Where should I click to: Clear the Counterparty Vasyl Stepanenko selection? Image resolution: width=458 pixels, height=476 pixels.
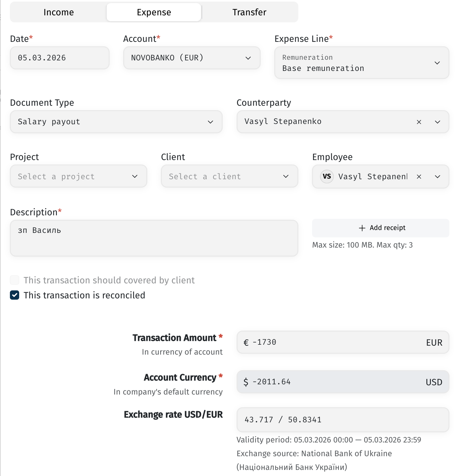coord(419,122)
